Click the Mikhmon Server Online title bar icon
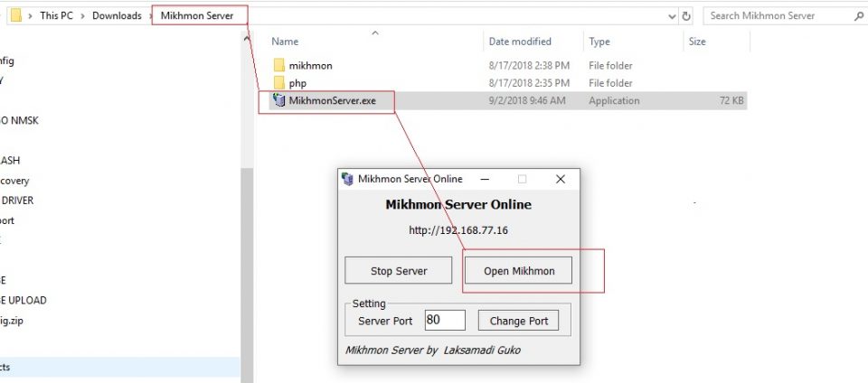 click(347, 179)
